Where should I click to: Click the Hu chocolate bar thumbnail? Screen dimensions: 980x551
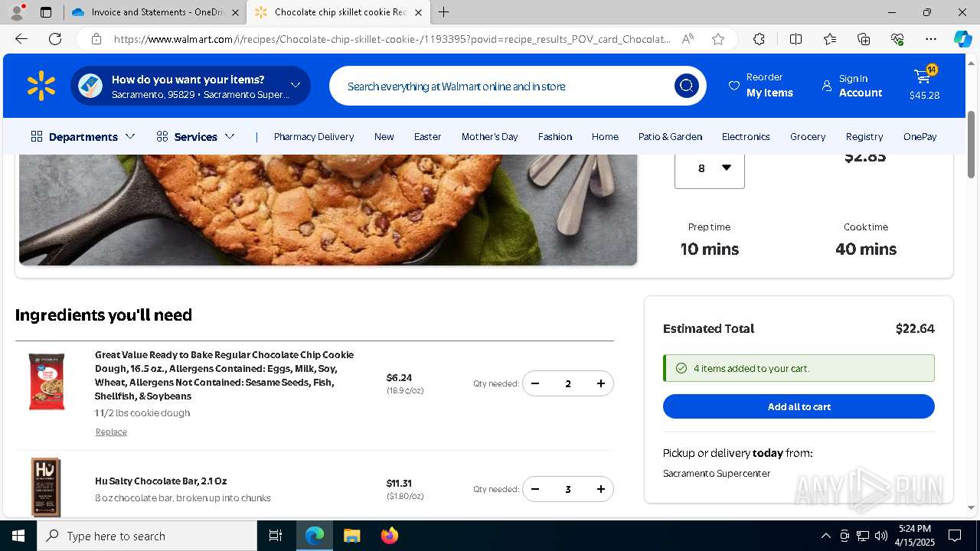(x=46, y=487)
